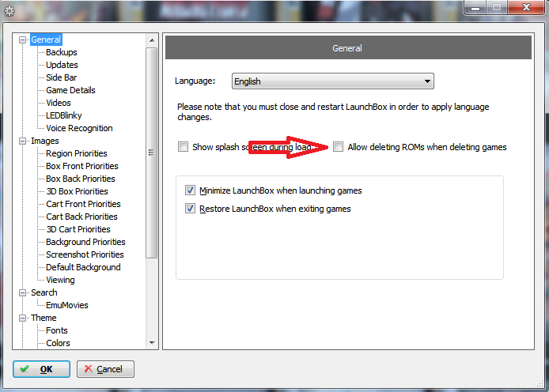
Task: Open the Backups settings page
Action: click(61, 52)
